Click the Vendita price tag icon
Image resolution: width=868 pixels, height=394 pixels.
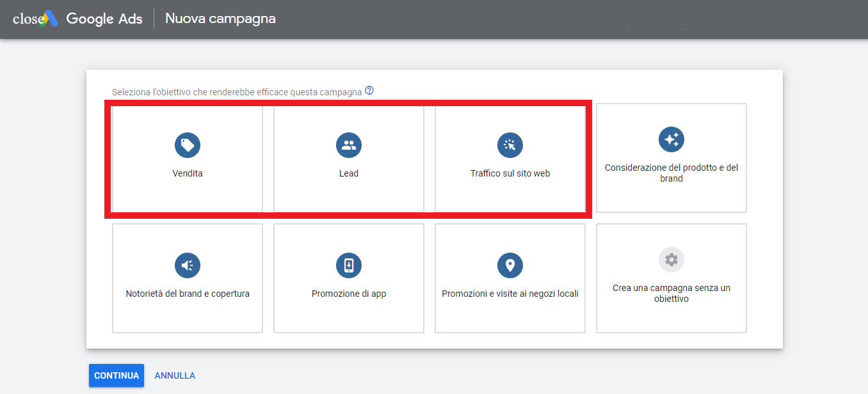click(x=188, y=145)
